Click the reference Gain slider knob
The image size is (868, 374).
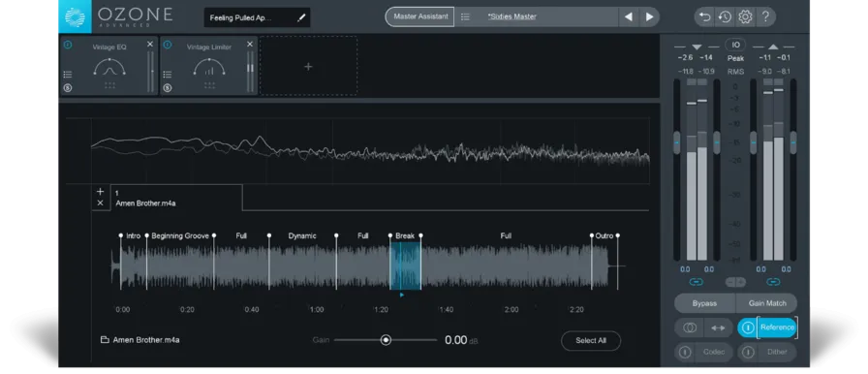pyautogui.click(x=386, y=340)
